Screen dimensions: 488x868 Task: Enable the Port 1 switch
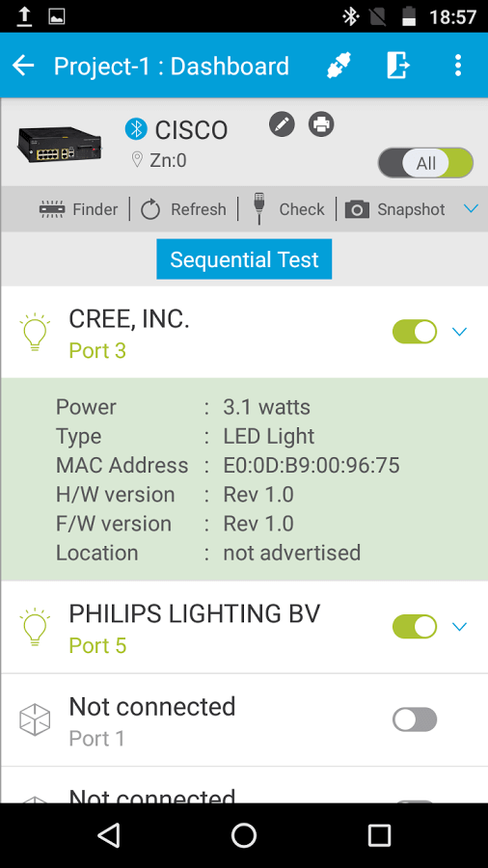pyautogui.click(x=415, y=719)
